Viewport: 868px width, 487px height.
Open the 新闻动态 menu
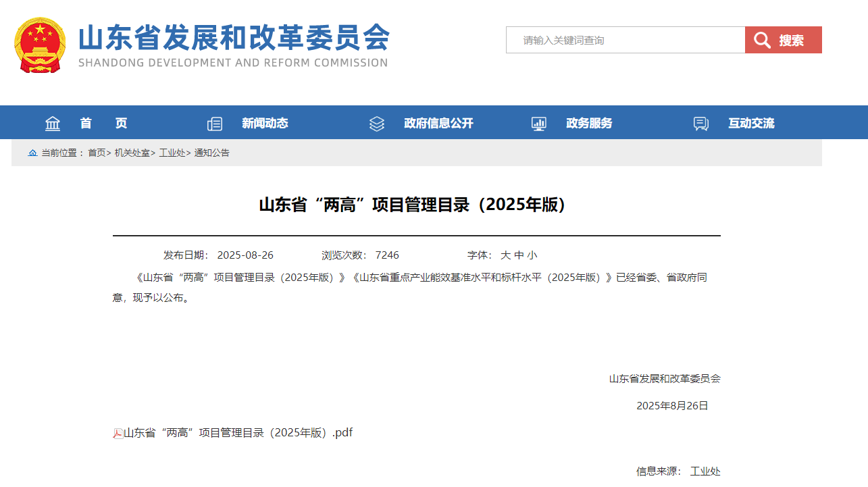coord(265,124)
